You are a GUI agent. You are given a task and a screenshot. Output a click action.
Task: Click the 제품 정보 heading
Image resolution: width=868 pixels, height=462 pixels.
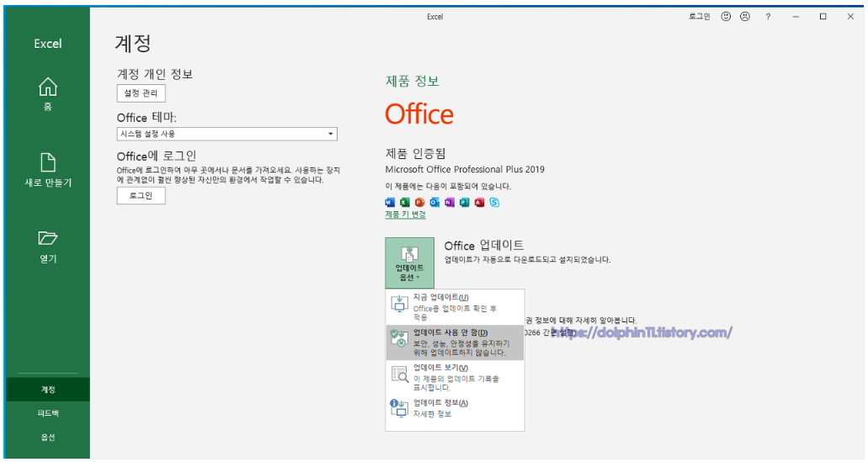[413, 82]
